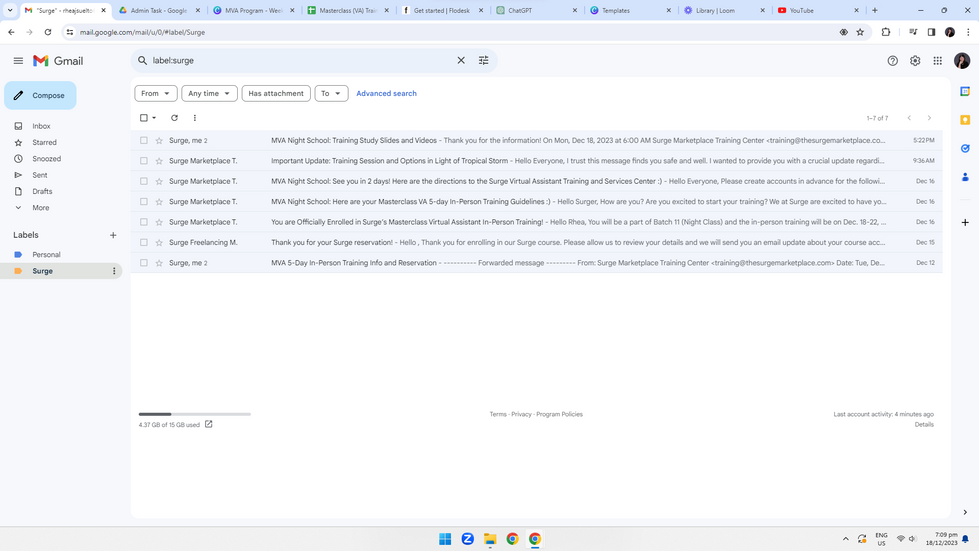
Task: Open the To filter dropdown
Action: (331, 94)
